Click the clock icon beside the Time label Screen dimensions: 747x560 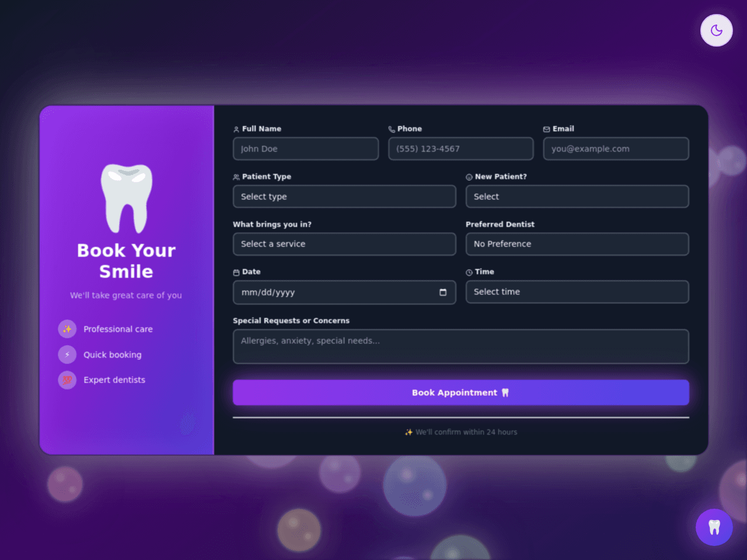pos(469,272)
